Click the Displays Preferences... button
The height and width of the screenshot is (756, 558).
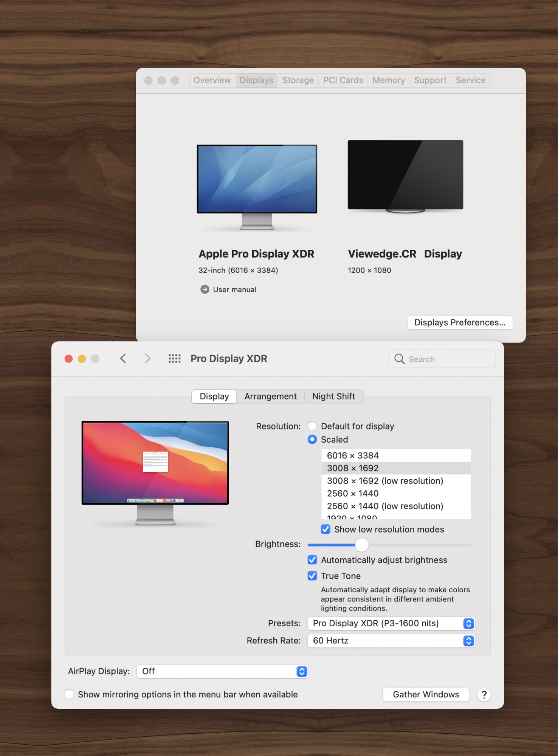click(x=460, y=322)
